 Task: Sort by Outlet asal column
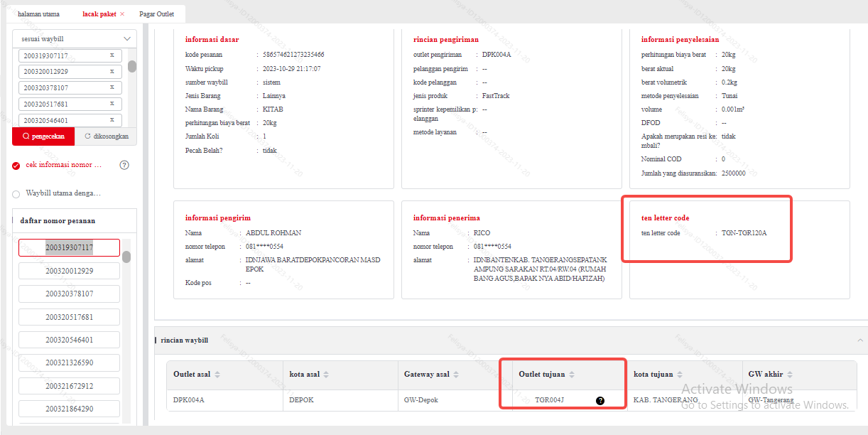217,375
